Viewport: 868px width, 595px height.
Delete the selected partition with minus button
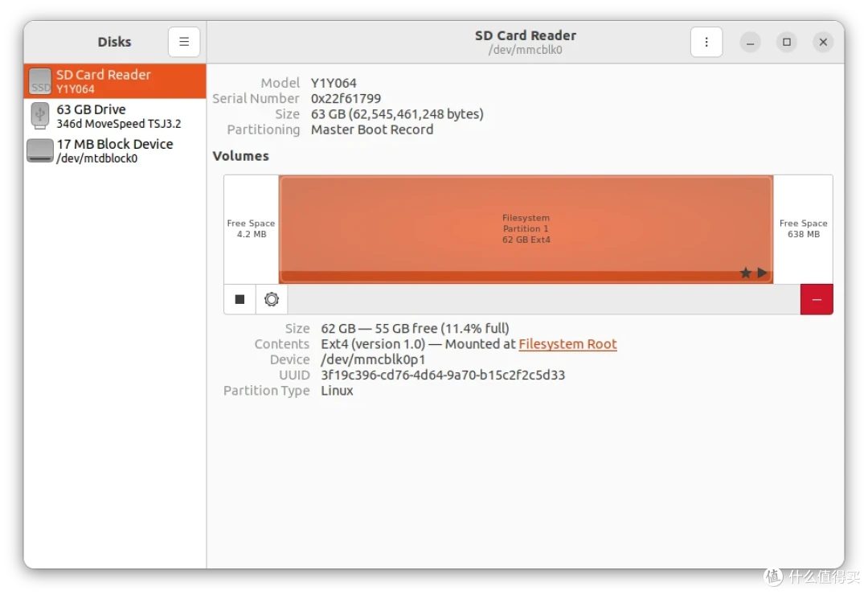click(817, 299)
